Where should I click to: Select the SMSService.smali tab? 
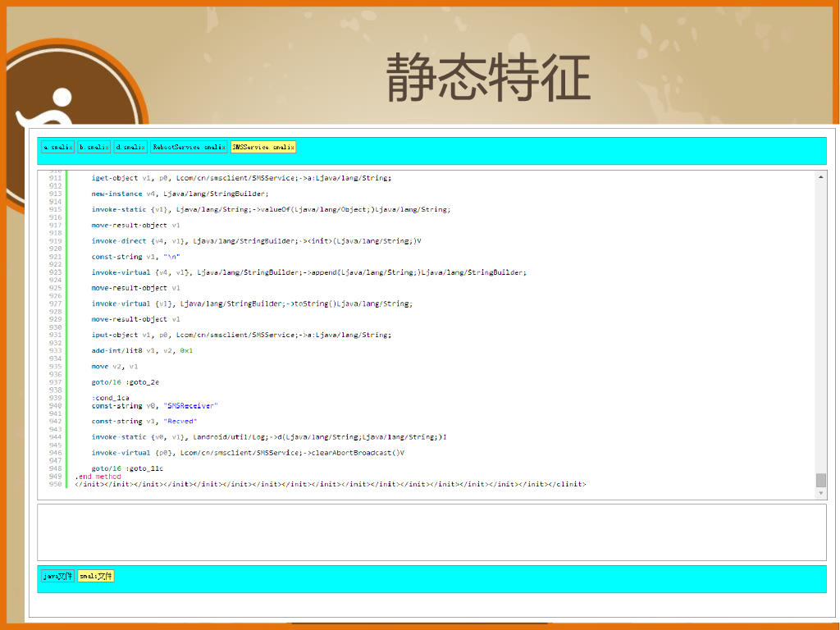click(x=261, y=147)
